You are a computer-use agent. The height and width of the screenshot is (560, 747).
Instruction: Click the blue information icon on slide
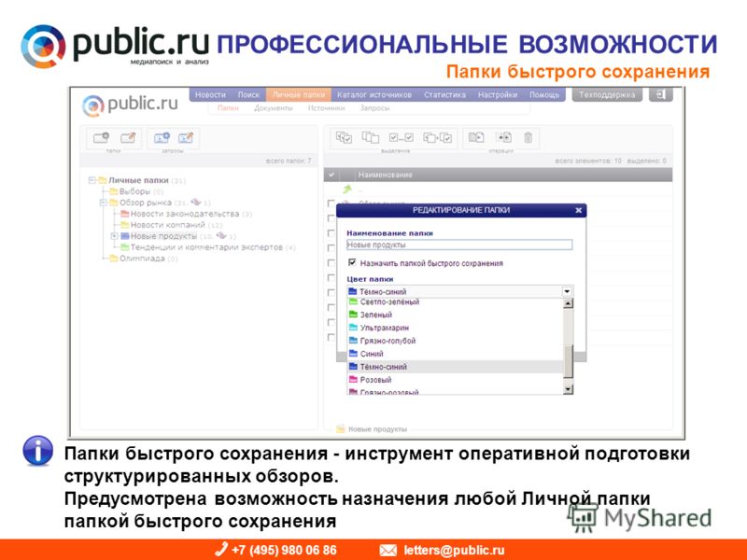click(x=37, y=451)
